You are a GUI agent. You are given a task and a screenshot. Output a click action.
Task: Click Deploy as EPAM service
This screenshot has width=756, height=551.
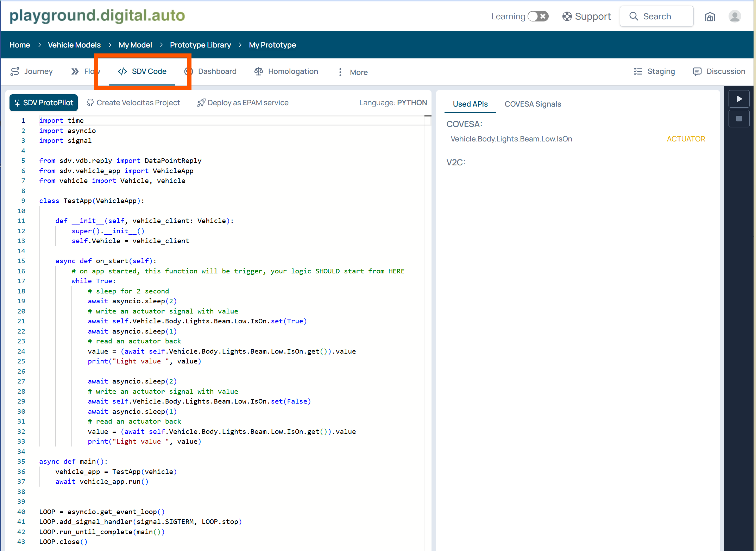click(243, 103)
